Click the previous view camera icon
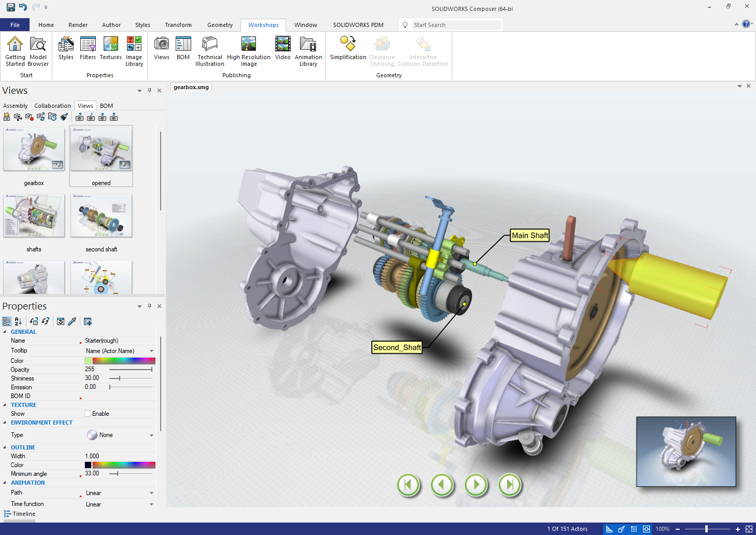Image resolution: width=756 pixels, height=535 pixels. tap(79, 118)
